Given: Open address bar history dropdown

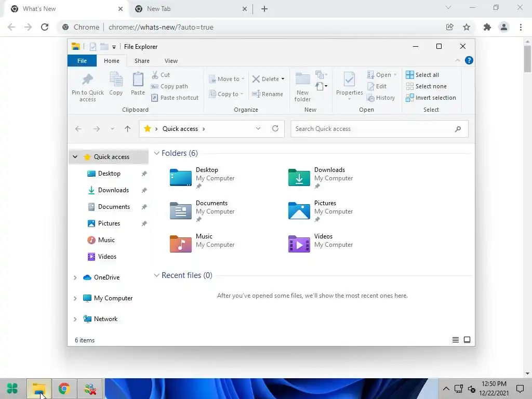Looking at the screenshot, I should tap(258, 129).
